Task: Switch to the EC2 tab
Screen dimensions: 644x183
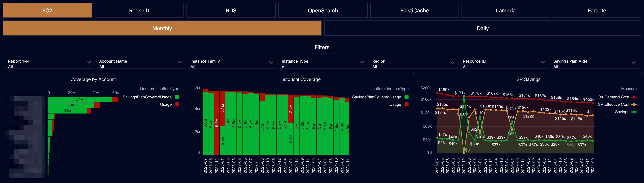Action: (x=47, y=11)
